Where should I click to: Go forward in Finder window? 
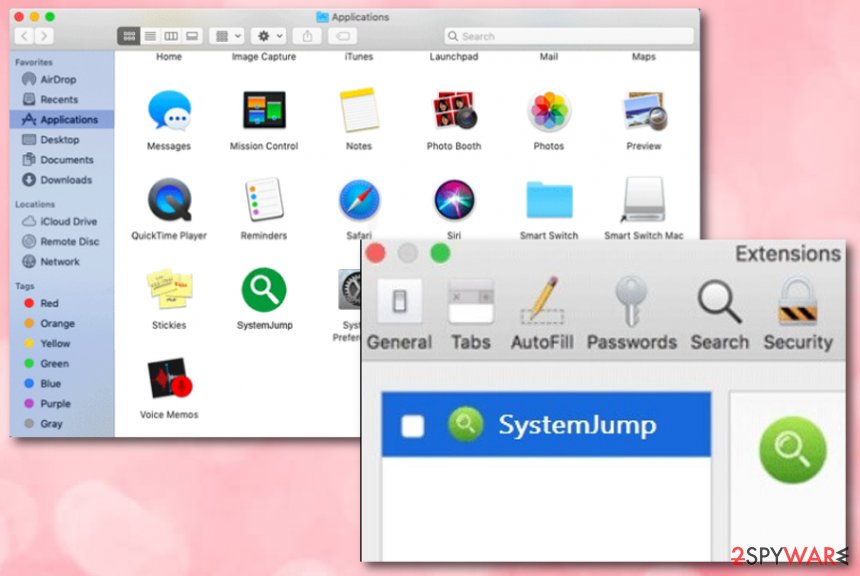[x=44, y=36]
